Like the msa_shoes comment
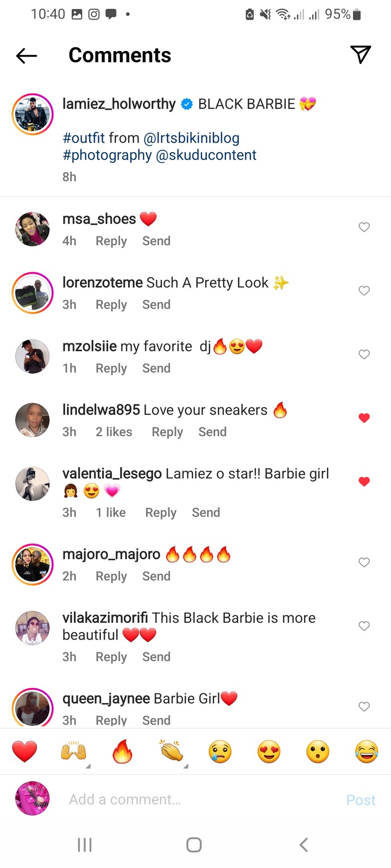This screenshot has height=868, width=391. pyautogui.click(x=364, y=227)
